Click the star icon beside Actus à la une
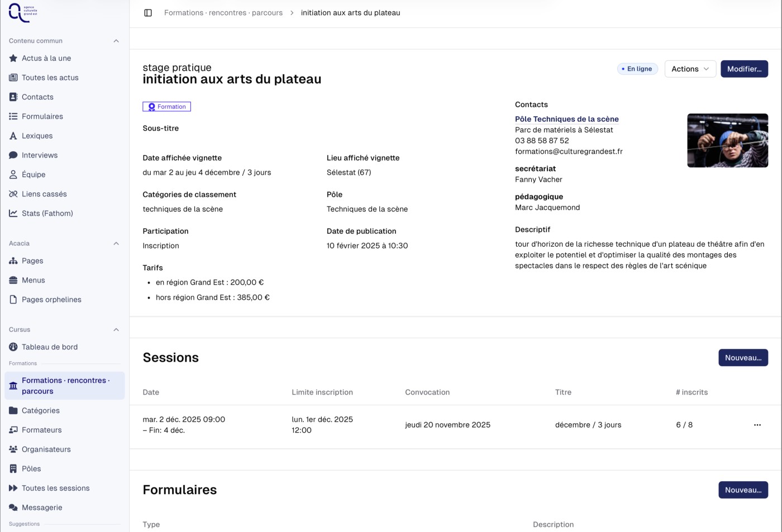 click(13, 58)
